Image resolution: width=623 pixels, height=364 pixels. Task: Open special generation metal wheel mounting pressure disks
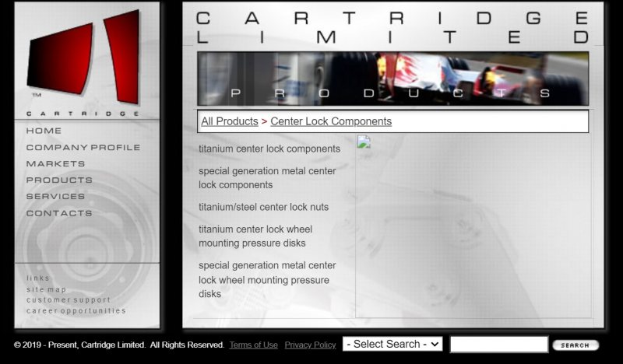coord(267,279)
